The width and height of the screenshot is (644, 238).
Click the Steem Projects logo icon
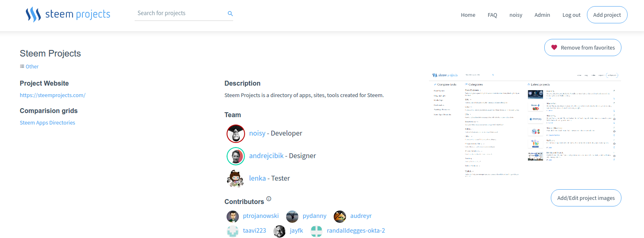coord(33,14)
